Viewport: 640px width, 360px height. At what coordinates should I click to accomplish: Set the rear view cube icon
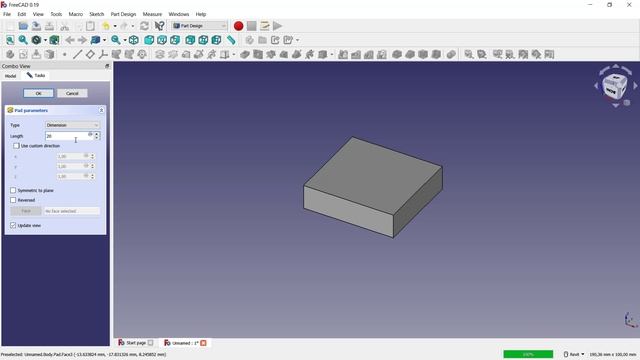pos(190,40)
